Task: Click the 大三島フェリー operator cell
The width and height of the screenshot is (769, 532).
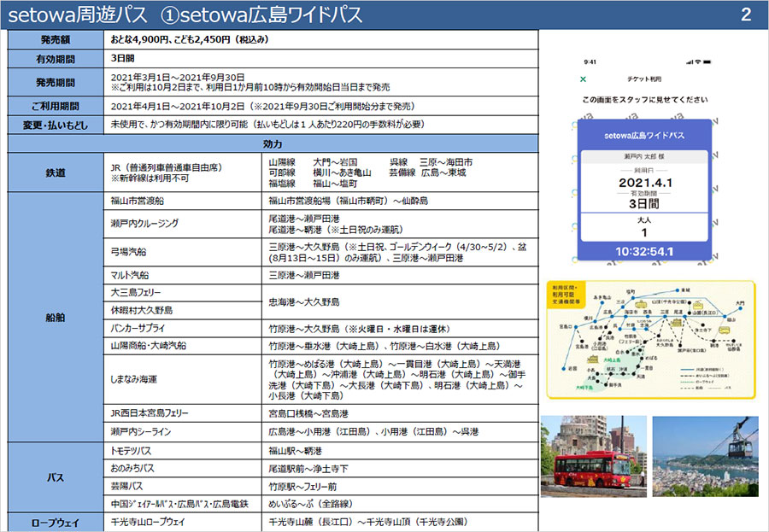Action: tap(183, 293)
